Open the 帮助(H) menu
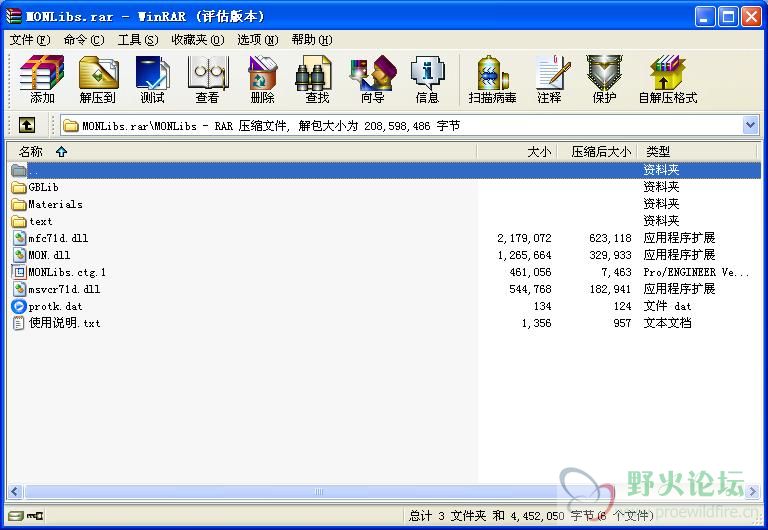The height and width of the screenshot is (530, 768). pyautogui.click(x=312, y=40)
